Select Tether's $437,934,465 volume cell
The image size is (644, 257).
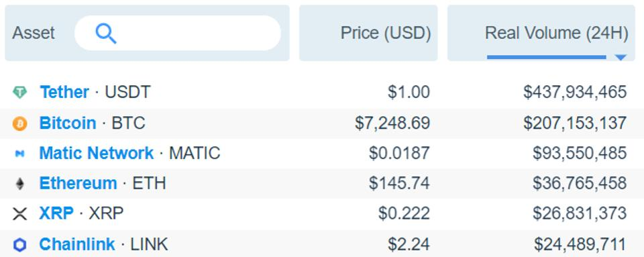tap(575, 92)
